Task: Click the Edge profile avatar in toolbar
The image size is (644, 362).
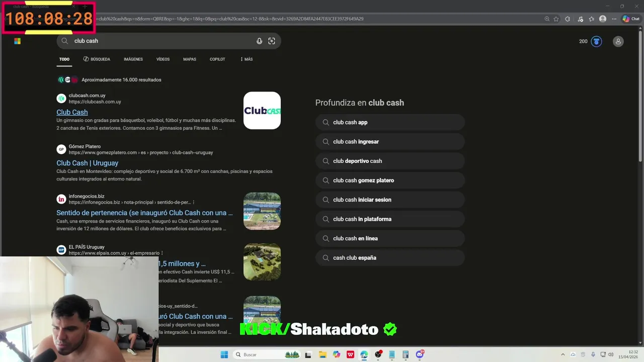Action: click(603, 19)
